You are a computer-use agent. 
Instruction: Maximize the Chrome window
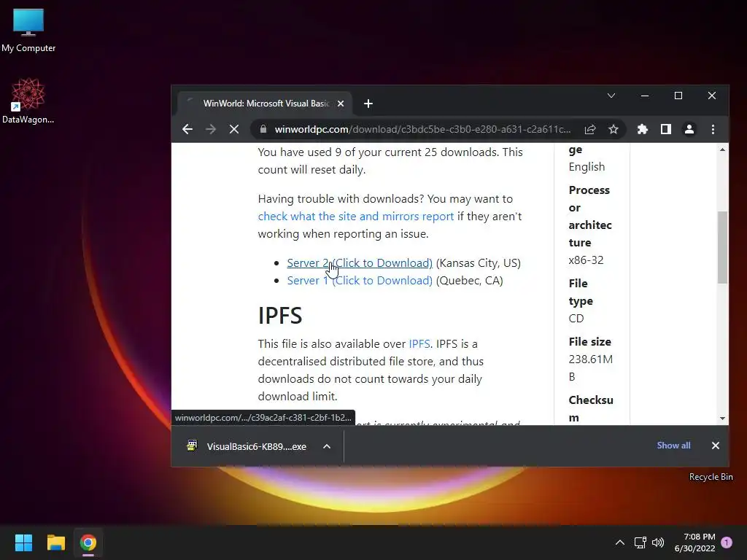point(678,96)
